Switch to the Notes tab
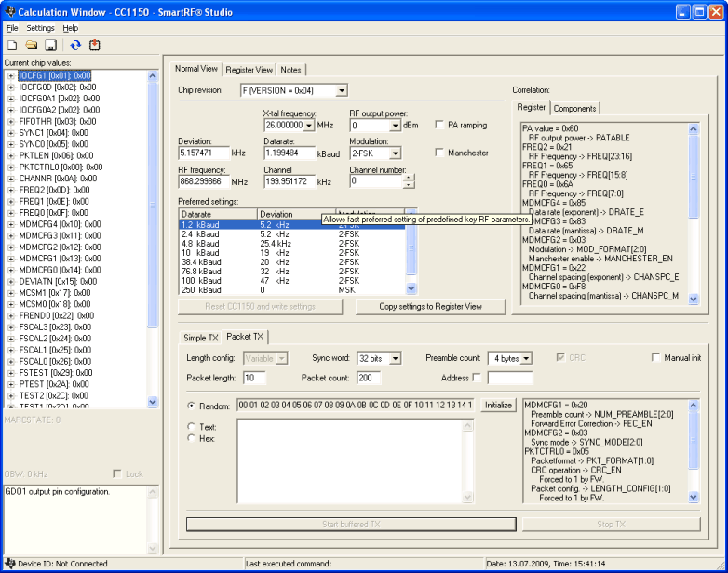This screenshot has height=573, width=728. coord(290,70)
